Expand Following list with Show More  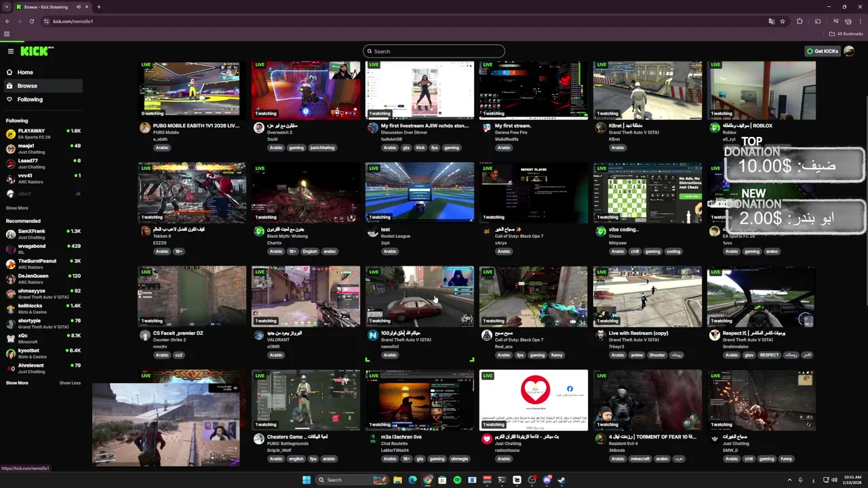click(x=17, y=208)
